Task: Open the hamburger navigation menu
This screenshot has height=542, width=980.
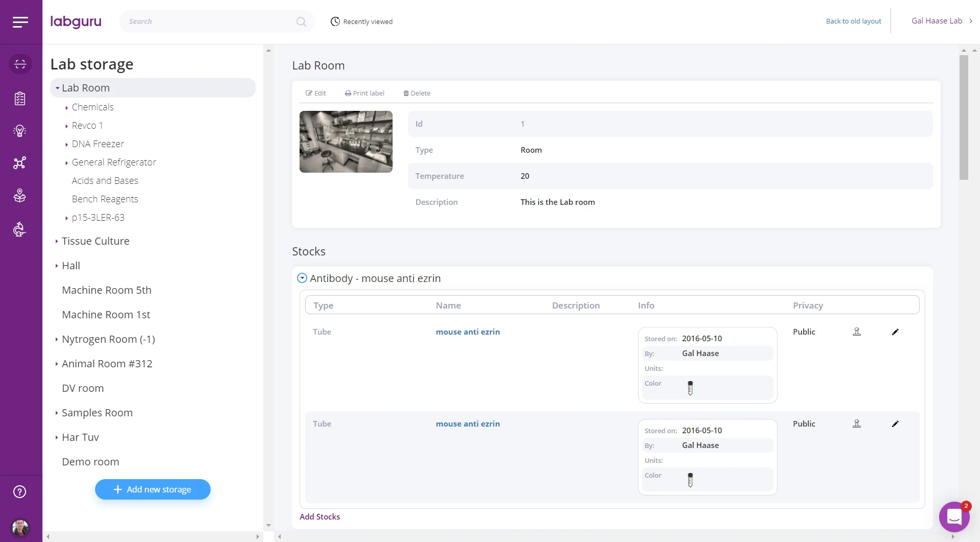Action: point(20,22)
